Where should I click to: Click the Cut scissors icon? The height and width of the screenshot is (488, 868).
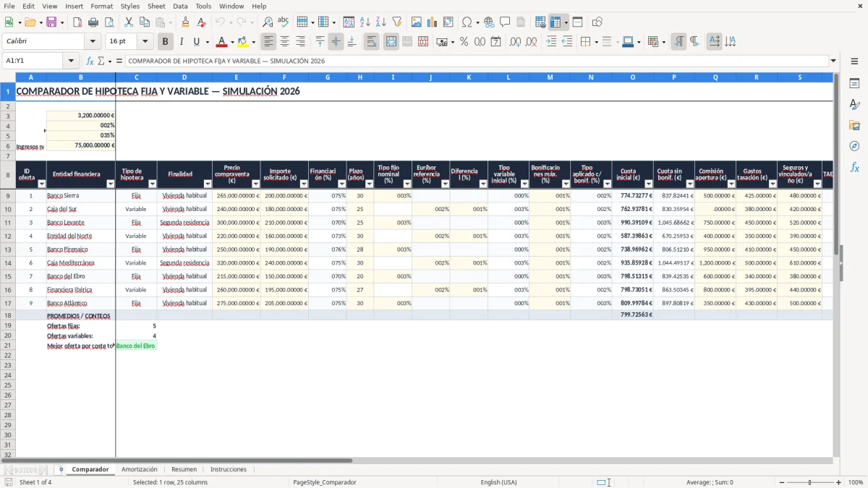pyautogui.click(x=128, y=22)
